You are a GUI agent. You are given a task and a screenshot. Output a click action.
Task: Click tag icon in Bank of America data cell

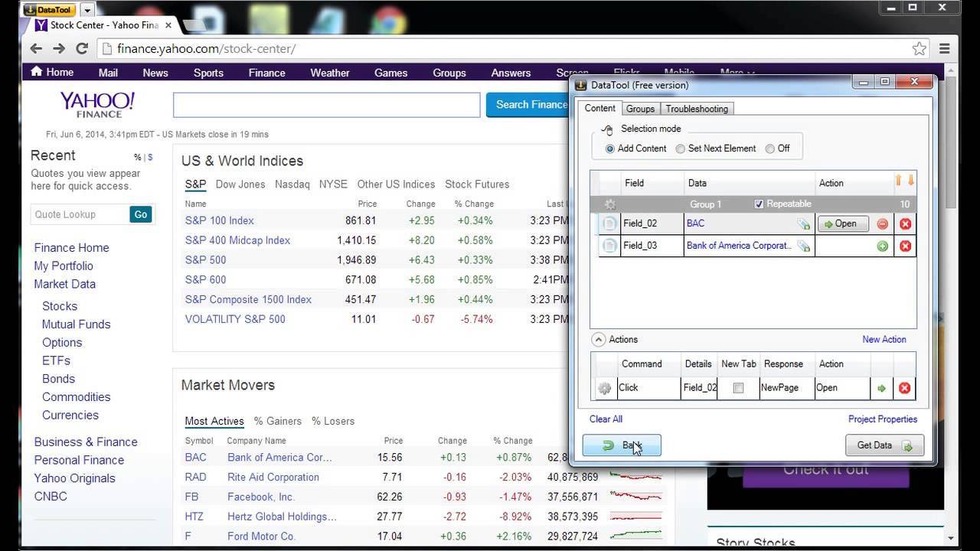803,246
